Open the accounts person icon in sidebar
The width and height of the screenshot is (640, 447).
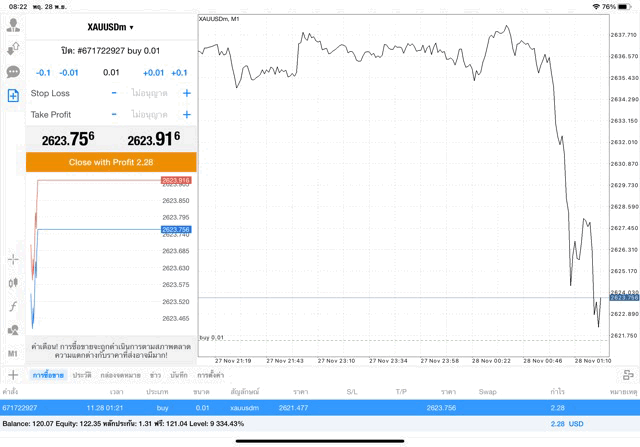click(x=13, y=25)
